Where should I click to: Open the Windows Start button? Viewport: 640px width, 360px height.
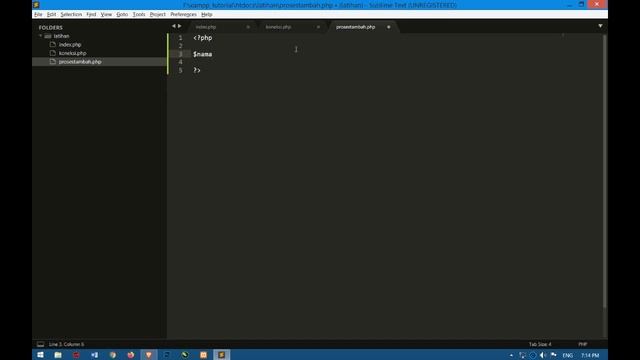40,355
